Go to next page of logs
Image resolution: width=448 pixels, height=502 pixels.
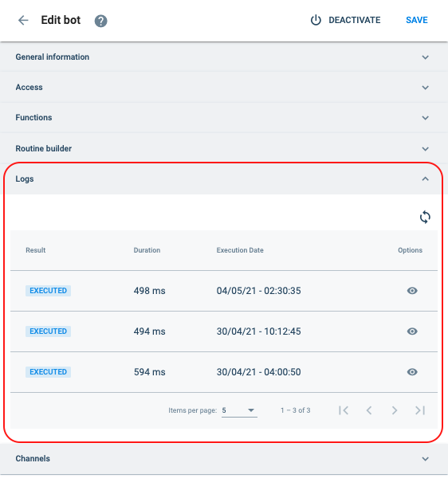tap(395, 410)
